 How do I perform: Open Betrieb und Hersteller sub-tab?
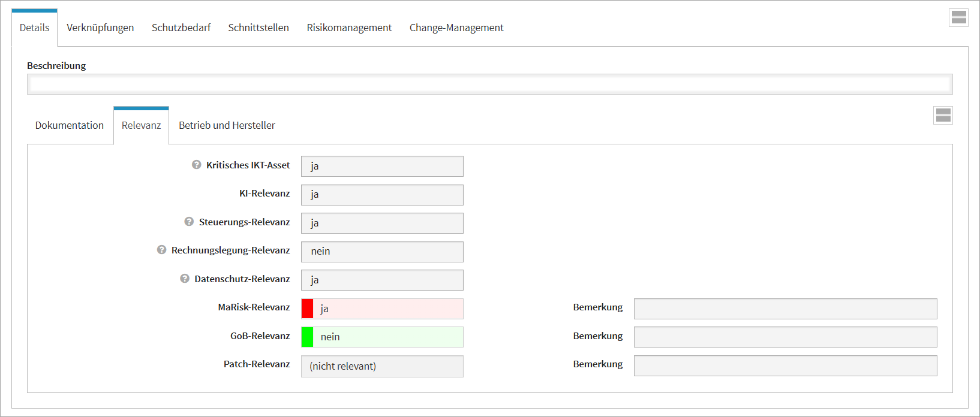coord(227,125)
